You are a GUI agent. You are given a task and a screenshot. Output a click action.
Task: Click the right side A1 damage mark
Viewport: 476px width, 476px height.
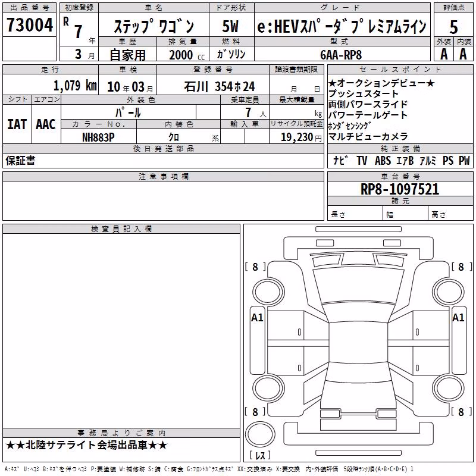point(458,318)
